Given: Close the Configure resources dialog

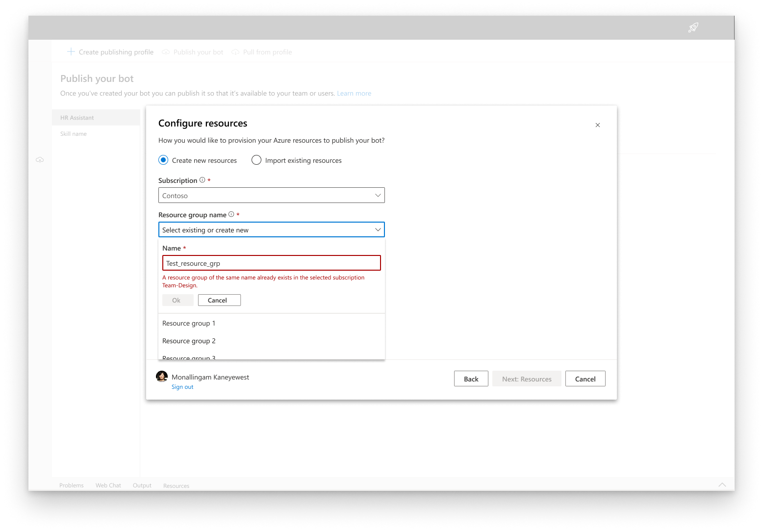Looking at the screenshot, I should (598, 125).
